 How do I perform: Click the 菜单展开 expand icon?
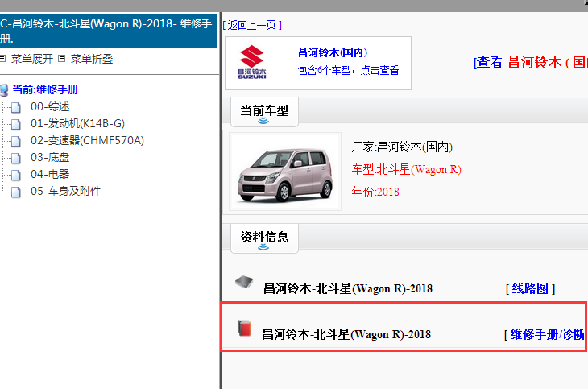(2, 59)
